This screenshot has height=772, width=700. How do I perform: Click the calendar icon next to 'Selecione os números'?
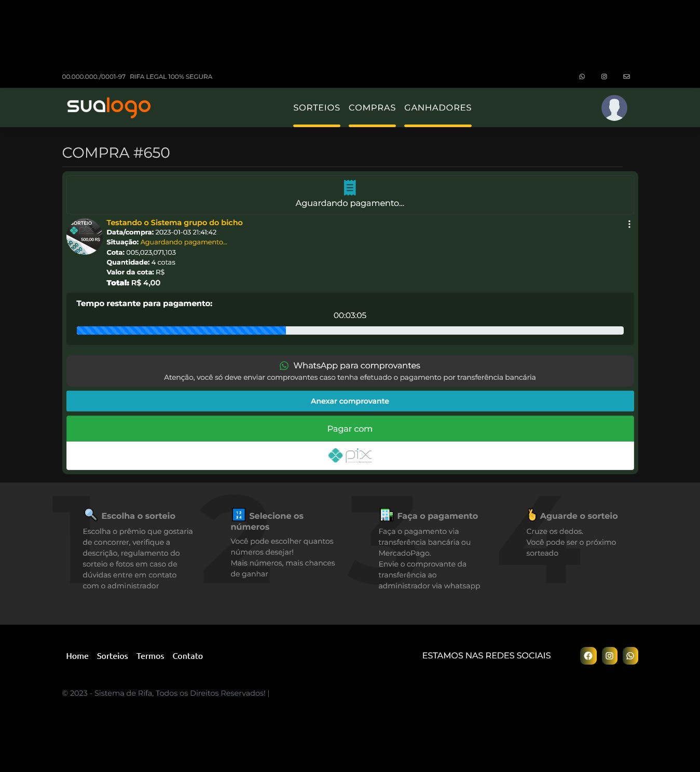click(238, 514)
